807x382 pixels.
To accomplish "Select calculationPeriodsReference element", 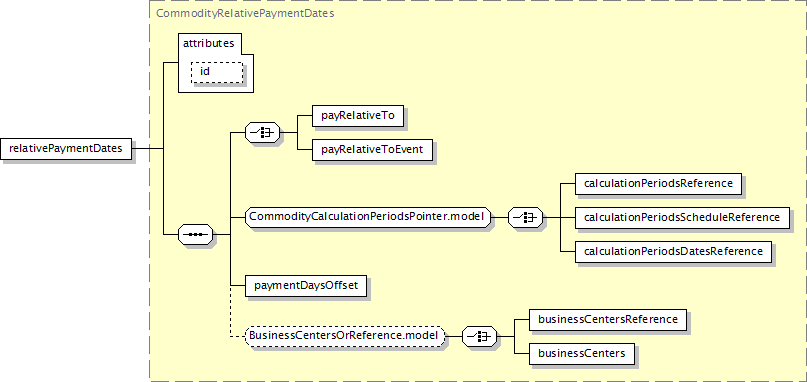I will 658,183.
